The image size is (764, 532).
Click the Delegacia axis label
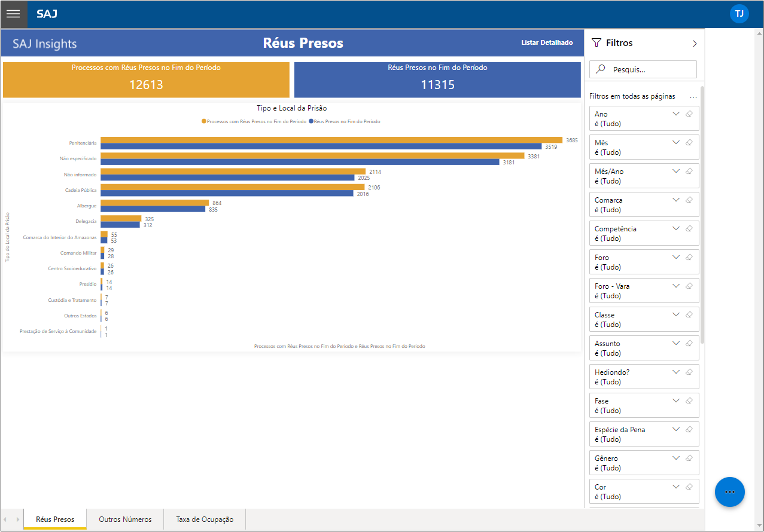coord(86,222)
